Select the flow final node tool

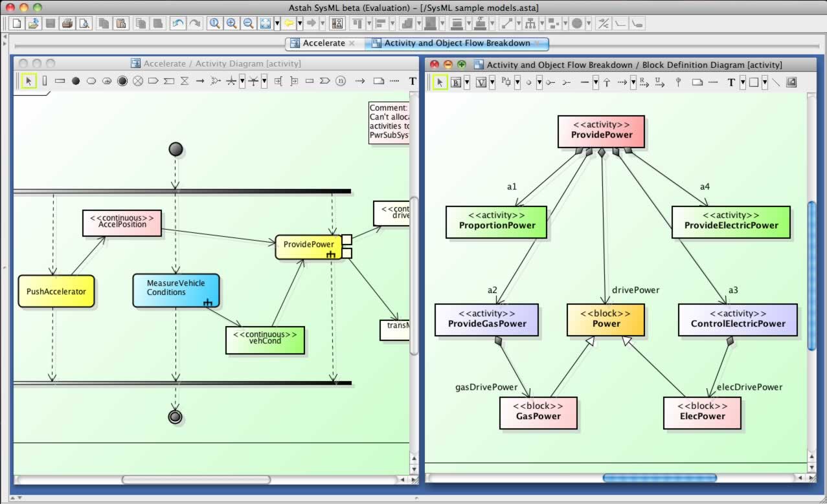coord(138,82)
